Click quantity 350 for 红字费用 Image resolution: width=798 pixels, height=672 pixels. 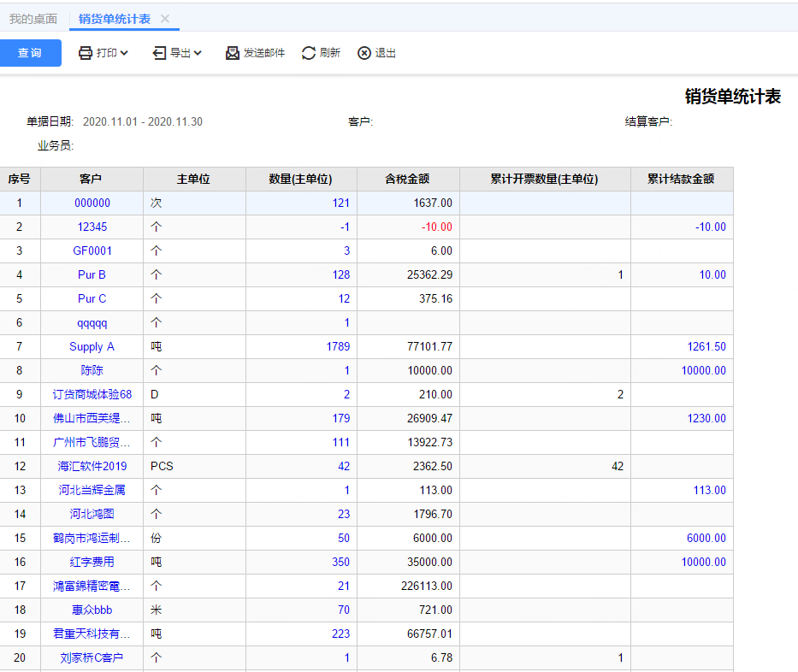tap(341, 562)
